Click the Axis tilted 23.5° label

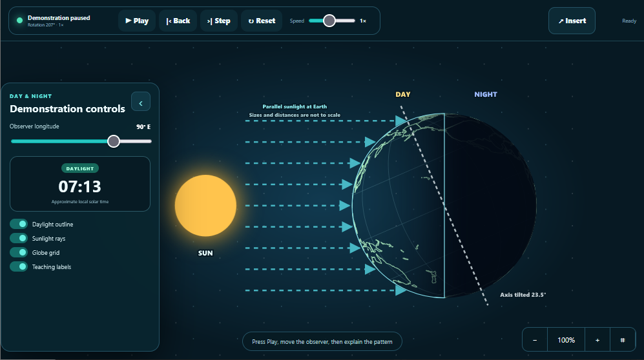(523, 294)
